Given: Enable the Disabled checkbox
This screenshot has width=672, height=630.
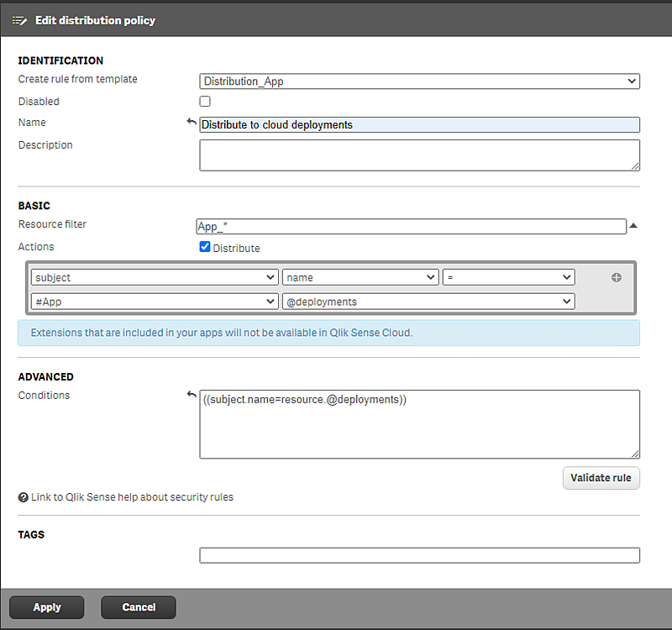Looking at the screenshot, I should tap(204, 101).
